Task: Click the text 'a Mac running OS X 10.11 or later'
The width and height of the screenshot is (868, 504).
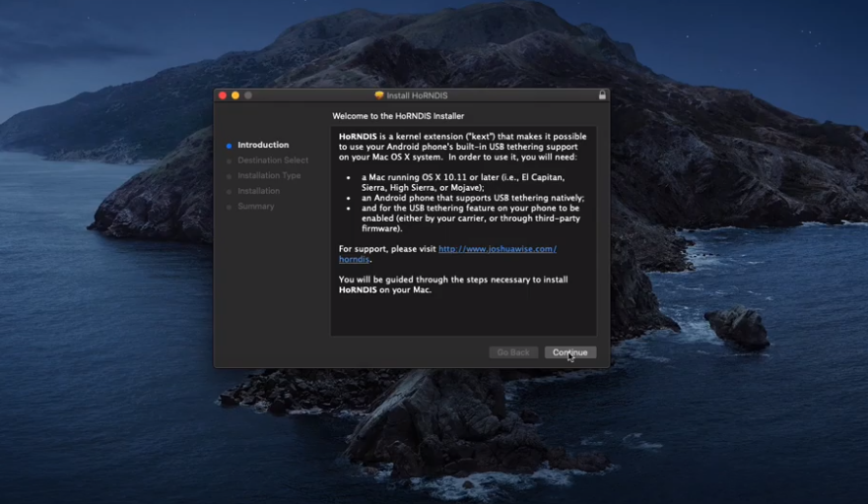Action: tap(430, 177)
